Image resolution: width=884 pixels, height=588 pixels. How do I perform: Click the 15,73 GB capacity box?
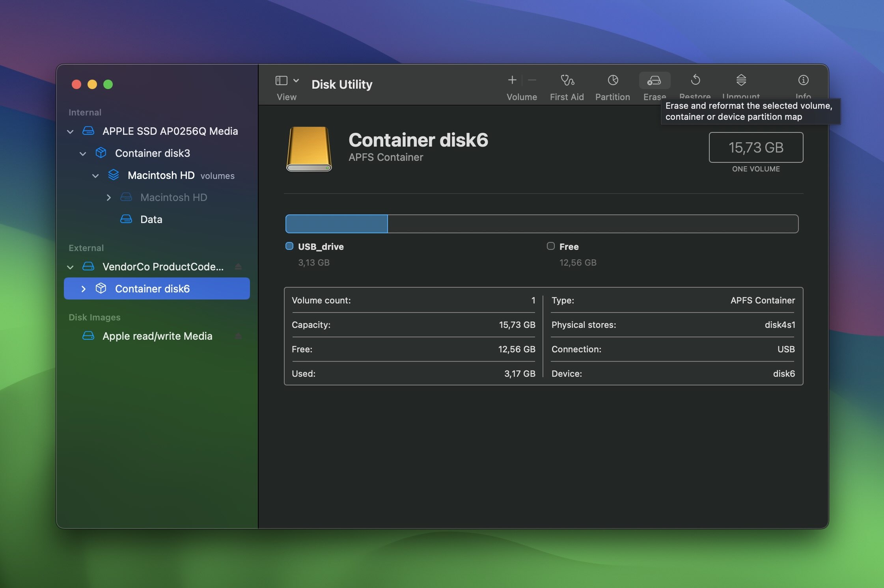[756, 147]
